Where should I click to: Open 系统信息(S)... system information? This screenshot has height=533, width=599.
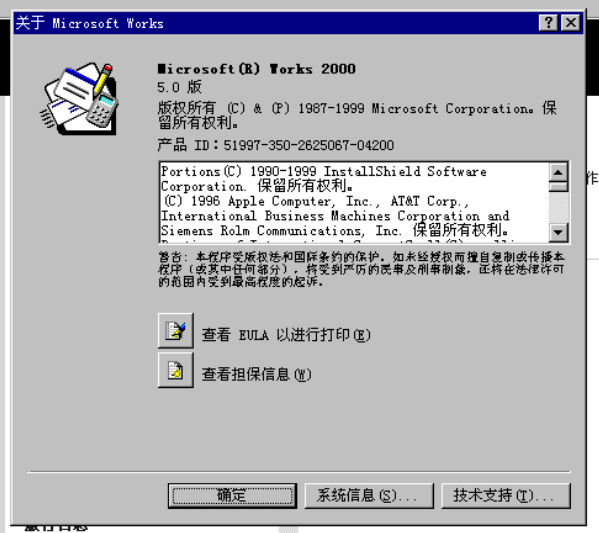[369, 496]
